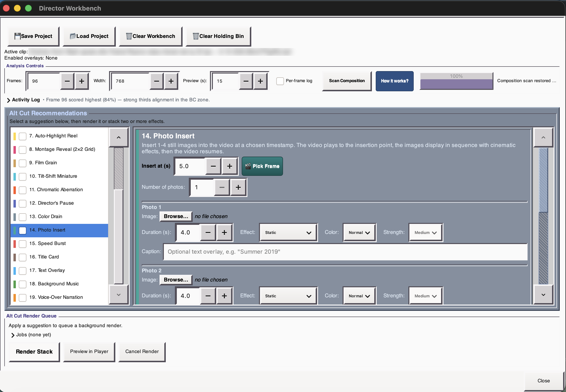
Task: Check the Film Grain checkbox
Action: 23,163
